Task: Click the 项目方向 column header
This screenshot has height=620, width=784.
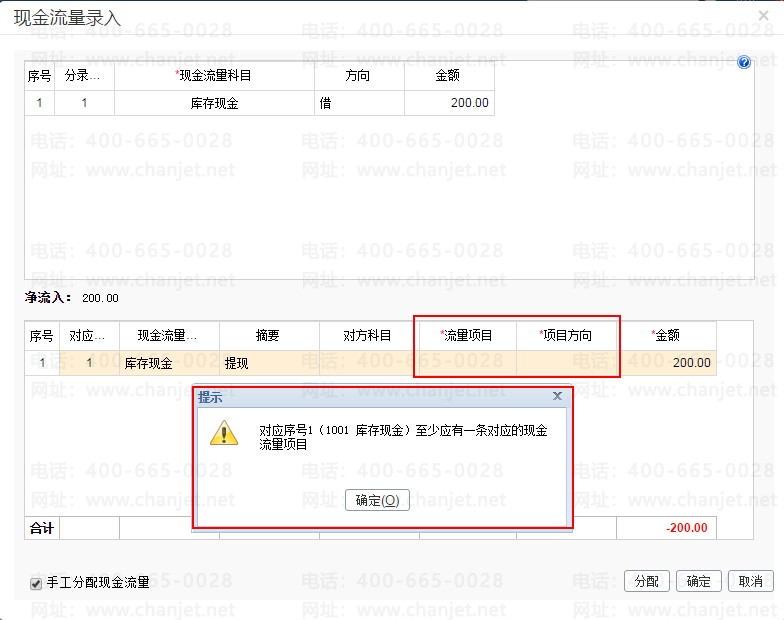Action: [x=566, y=336]
